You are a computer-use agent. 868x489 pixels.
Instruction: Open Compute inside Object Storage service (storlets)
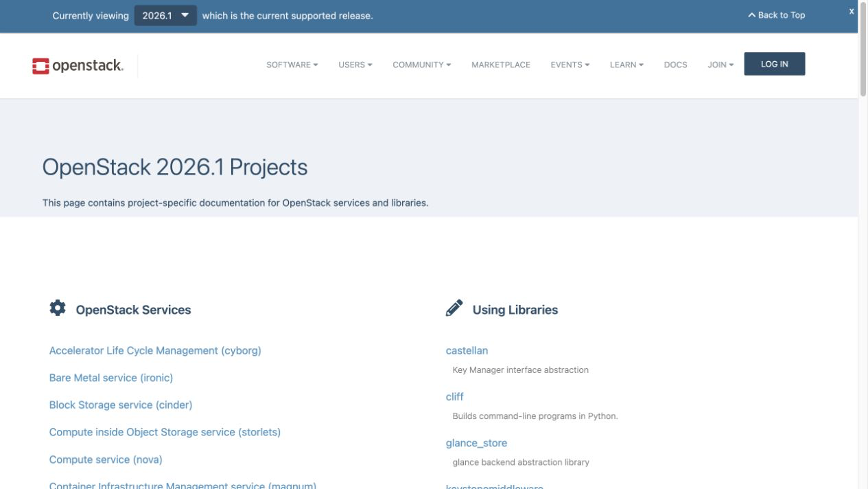tap(165, 432)
